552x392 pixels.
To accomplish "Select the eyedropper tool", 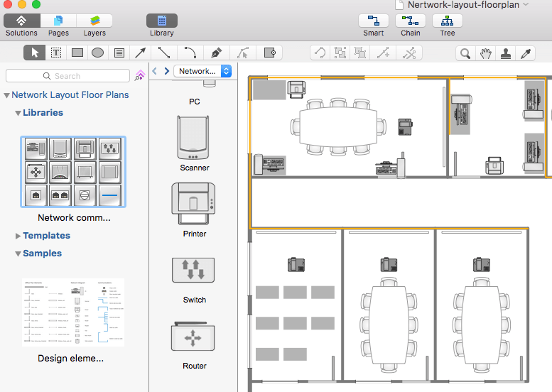I will [x=526, y=53].
